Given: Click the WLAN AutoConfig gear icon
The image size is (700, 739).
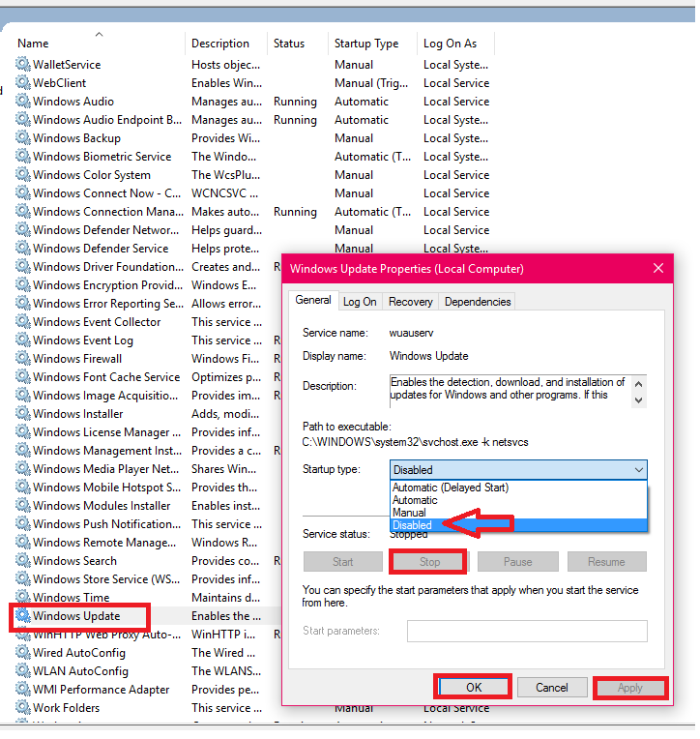Looking at the screenshot, I should click(x=22, y=670).
